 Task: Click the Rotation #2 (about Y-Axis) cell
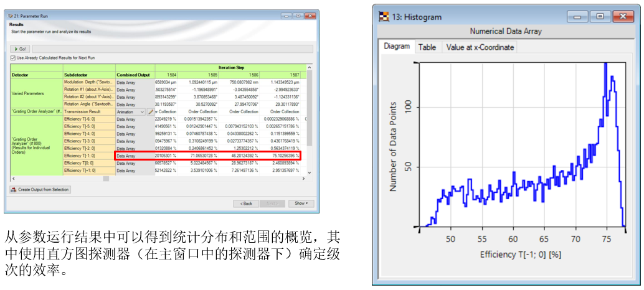pyautogui.click(x=89, y=97)
